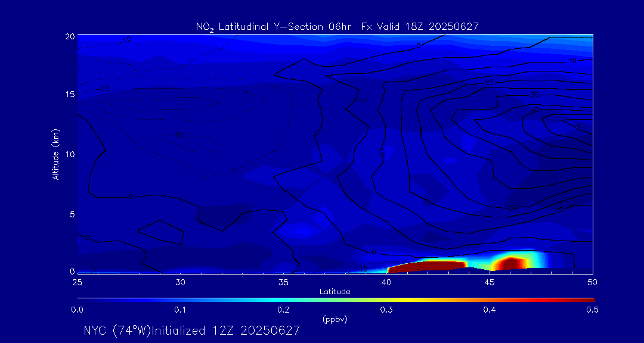Click the colorbar value label 0.4
The width and height of the screenshot is (644, 343).
click(490, 310)
